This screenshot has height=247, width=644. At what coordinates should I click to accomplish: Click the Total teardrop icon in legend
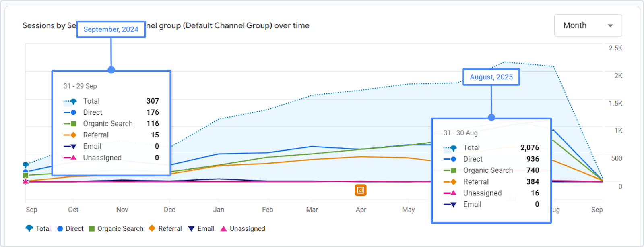coord(29,228)
